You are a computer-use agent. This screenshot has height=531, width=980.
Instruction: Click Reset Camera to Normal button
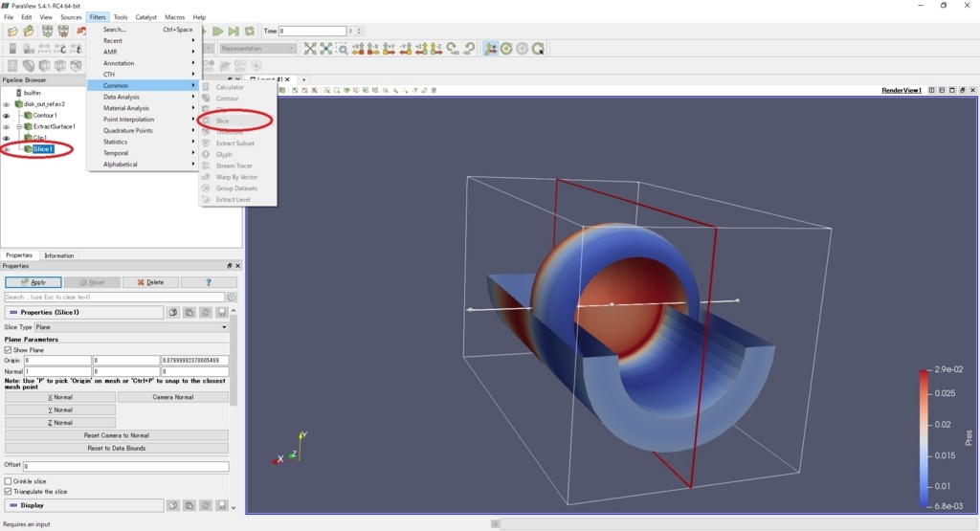click(117, 435)
